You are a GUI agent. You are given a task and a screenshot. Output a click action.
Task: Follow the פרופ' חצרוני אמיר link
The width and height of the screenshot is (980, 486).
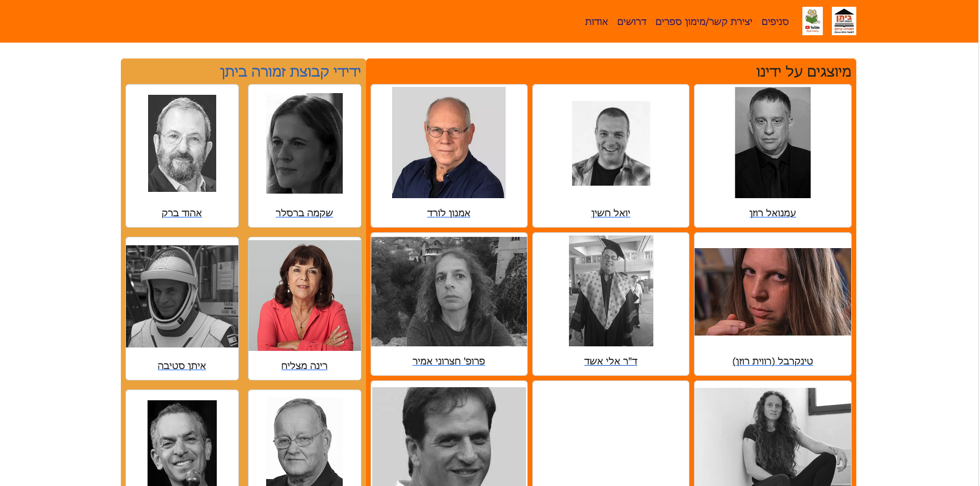(x=448, y=361)
